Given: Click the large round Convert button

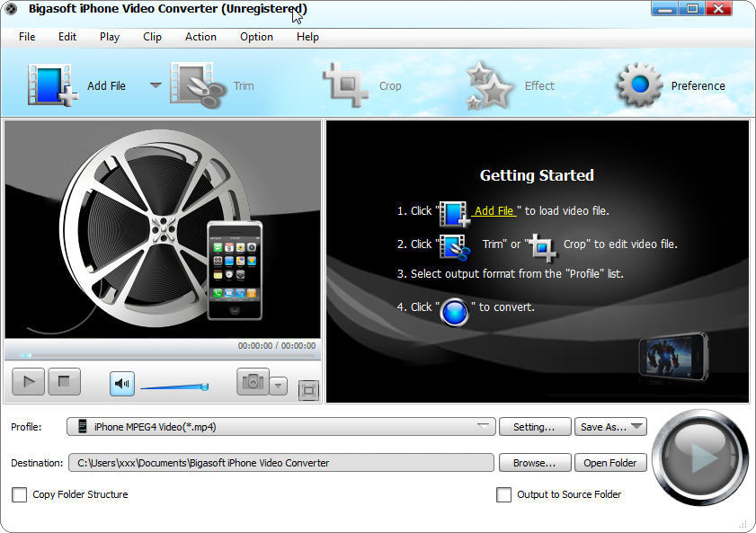Looking at the screenshot, I should pyautogui.click(x=699, y=457).
